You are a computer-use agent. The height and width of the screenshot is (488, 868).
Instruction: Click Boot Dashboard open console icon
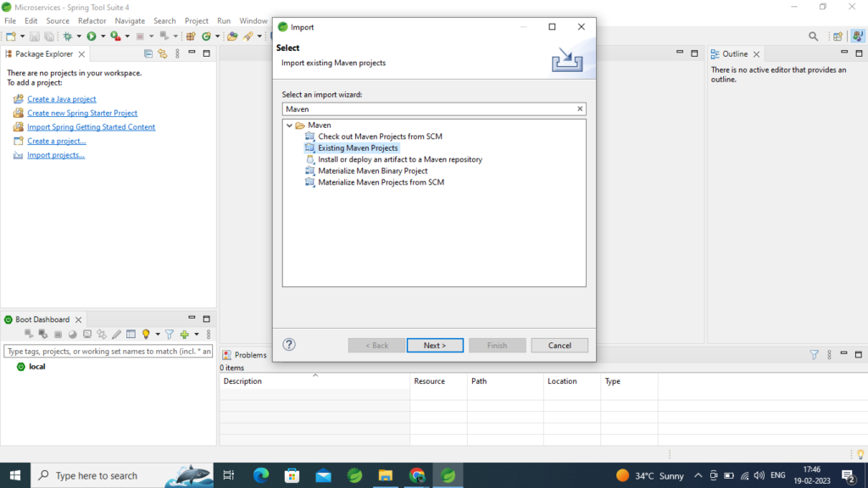pos(87,334)
